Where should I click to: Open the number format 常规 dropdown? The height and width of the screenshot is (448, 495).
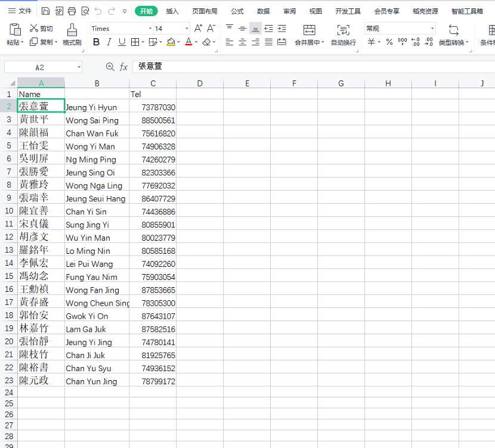[x=432, y=29]
